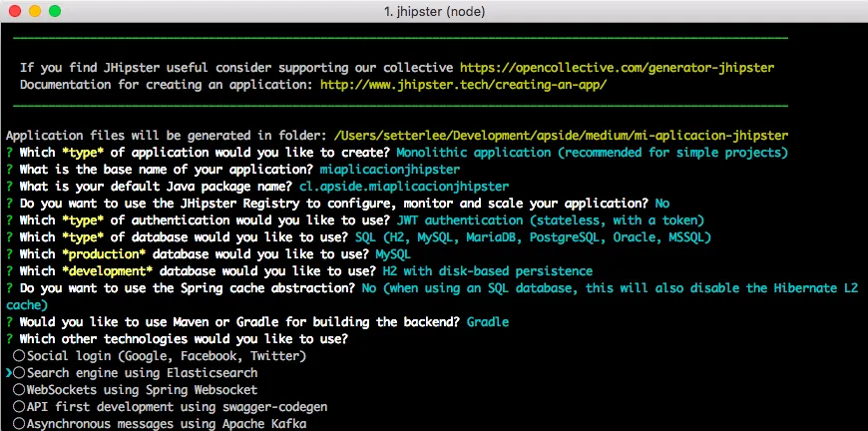
Task: Open the jhipster.tech creating-an-app documentation link
Action: click(464, 85)
